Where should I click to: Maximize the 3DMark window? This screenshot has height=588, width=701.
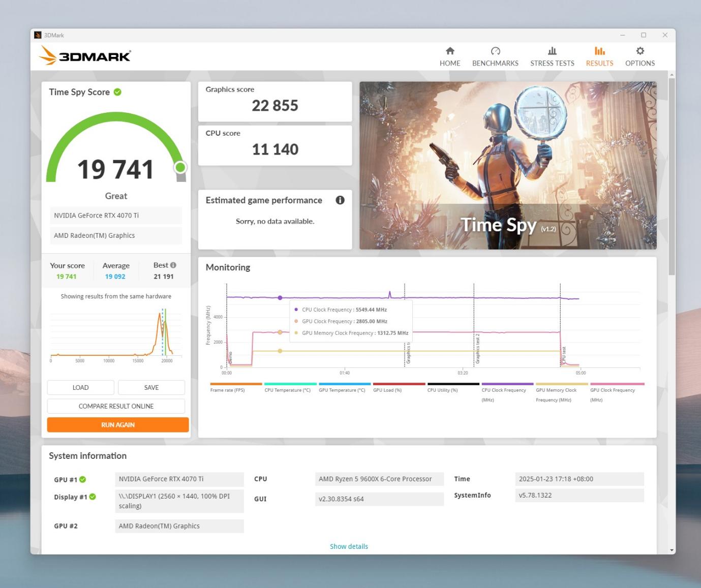tap(644, 35)
